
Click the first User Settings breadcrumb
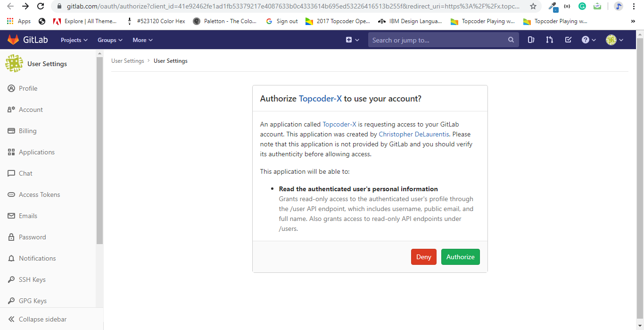click(128, 61)
